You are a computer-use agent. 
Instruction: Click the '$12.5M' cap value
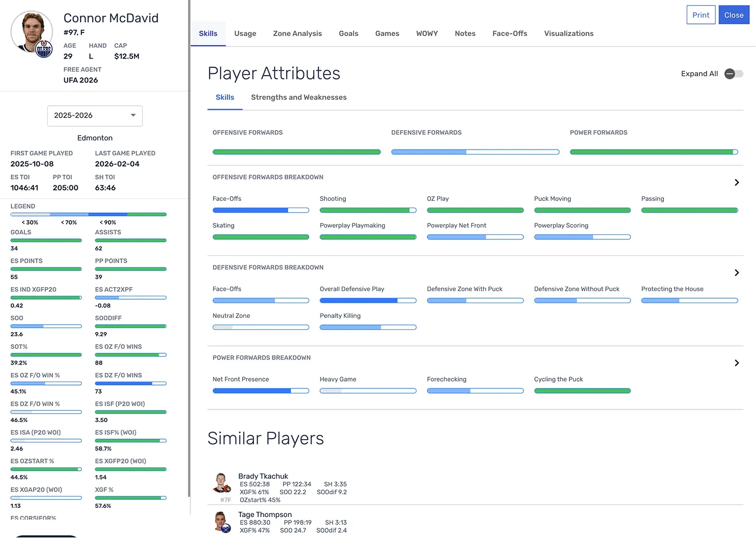[x=127, y=56]
